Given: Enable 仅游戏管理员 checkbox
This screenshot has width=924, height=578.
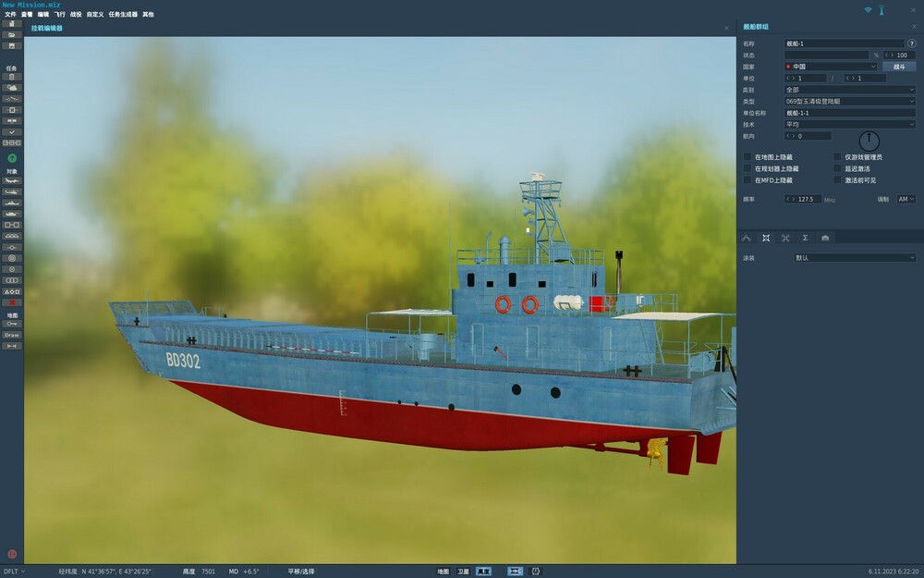Looking at the screenshot, I should point(837,157).
